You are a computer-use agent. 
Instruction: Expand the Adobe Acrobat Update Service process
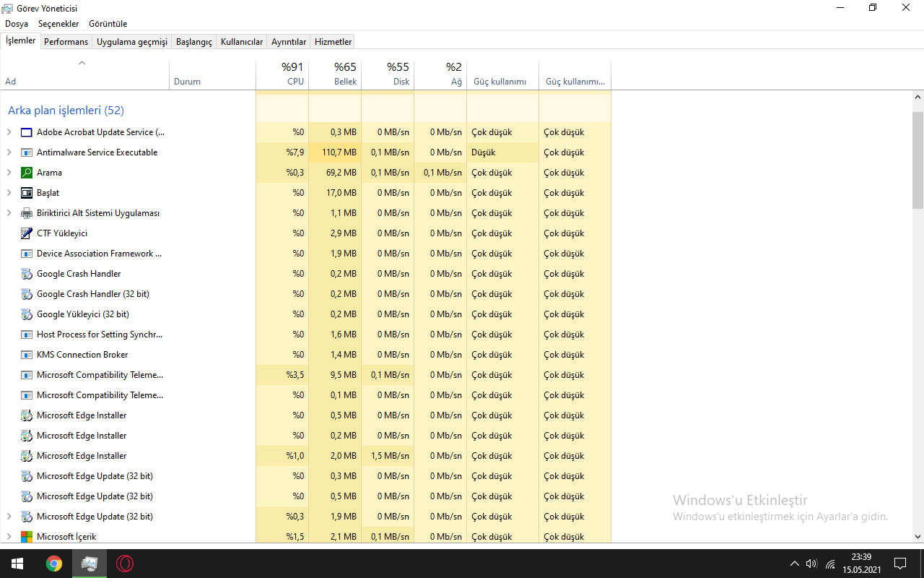click(x=9, y=132)
